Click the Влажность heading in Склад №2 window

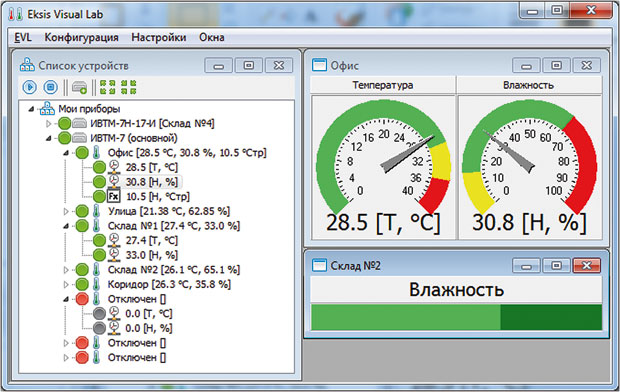[x=456, y=290]
